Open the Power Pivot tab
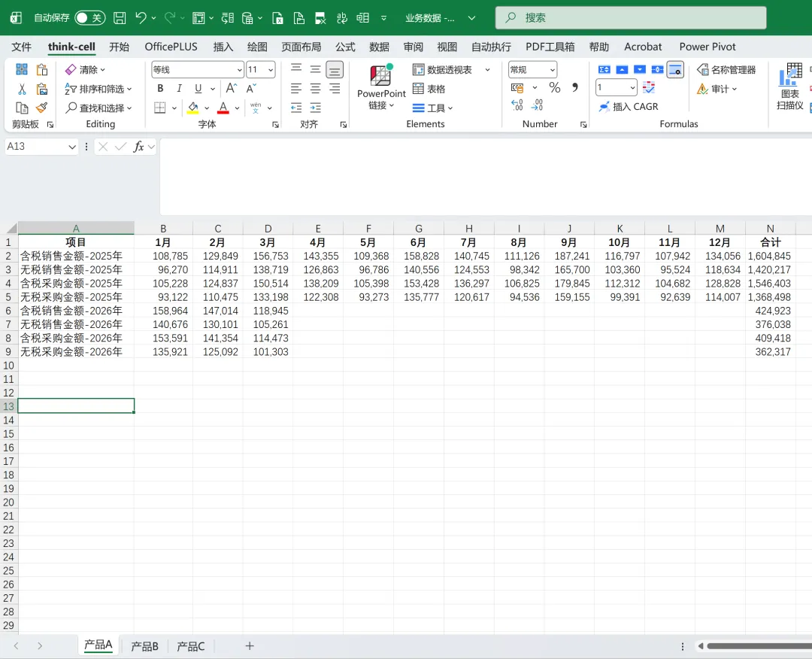The width and height of the screenshot is (812, 659). click(707, 47)
